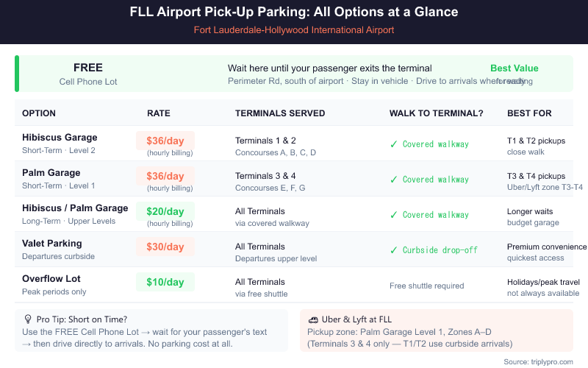This screenshot has width=588, height=368.
Task: Click the lightbulb Pro Tip icon
Action: pyautogui.click(x=27, y=319)
